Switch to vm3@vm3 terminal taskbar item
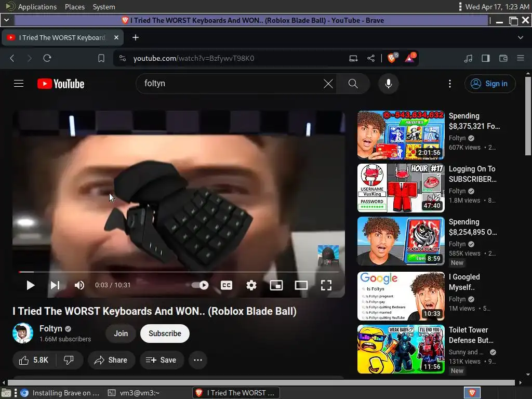Screen dimensions: 532x399 point(134,393)
